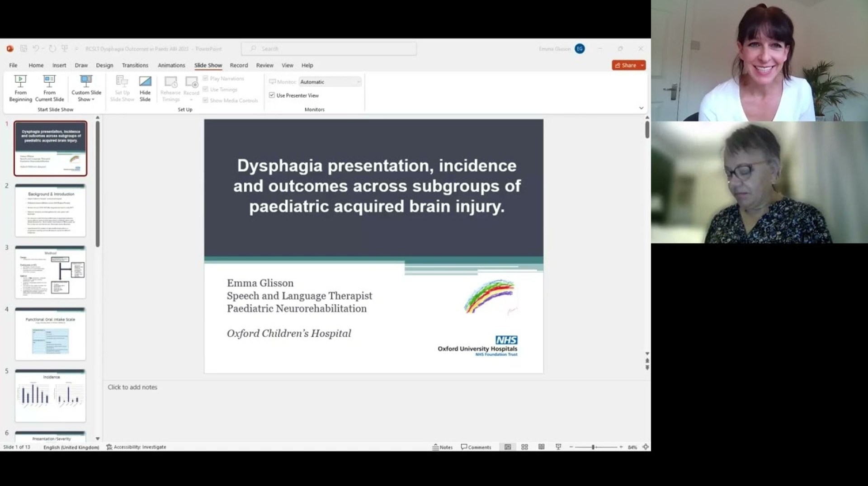Switch to the Draw tab

[x=81, y=65]
